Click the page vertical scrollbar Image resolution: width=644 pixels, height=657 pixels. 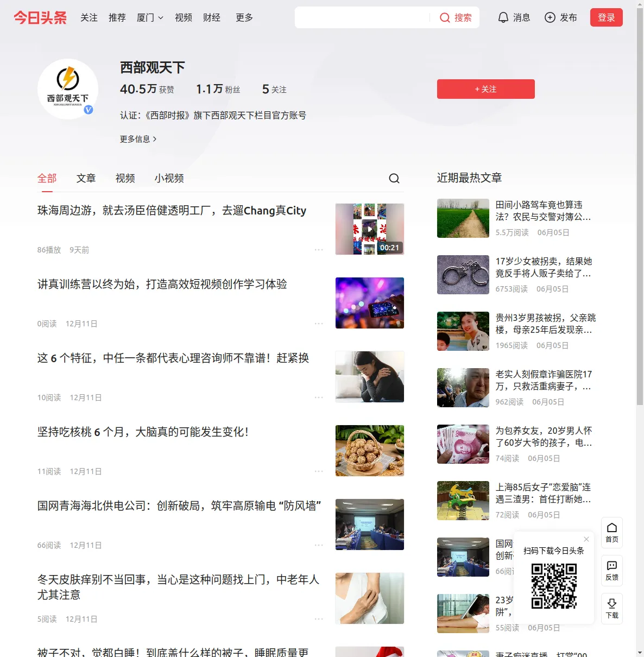tap(640, 206)
